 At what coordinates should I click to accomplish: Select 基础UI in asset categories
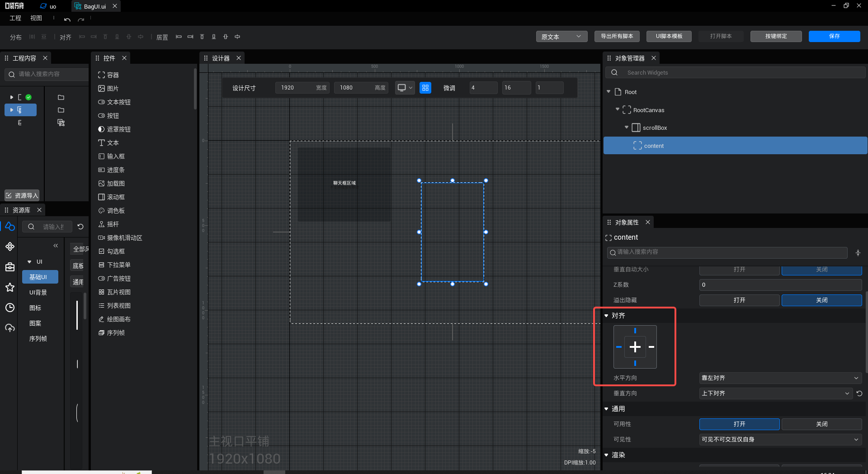pos(40,277)
